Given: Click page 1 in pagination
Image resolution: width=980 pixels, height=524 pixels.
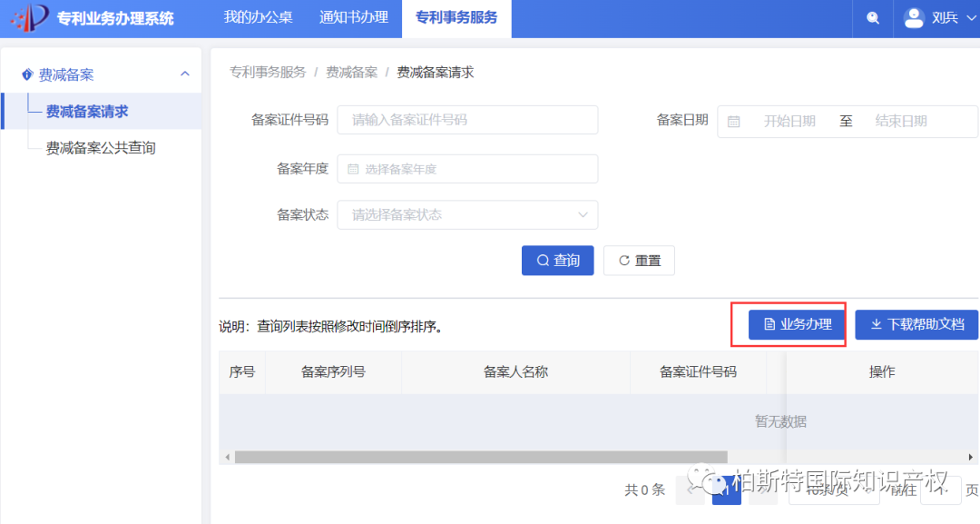Looking at the screenshot, I should point(725,489).
